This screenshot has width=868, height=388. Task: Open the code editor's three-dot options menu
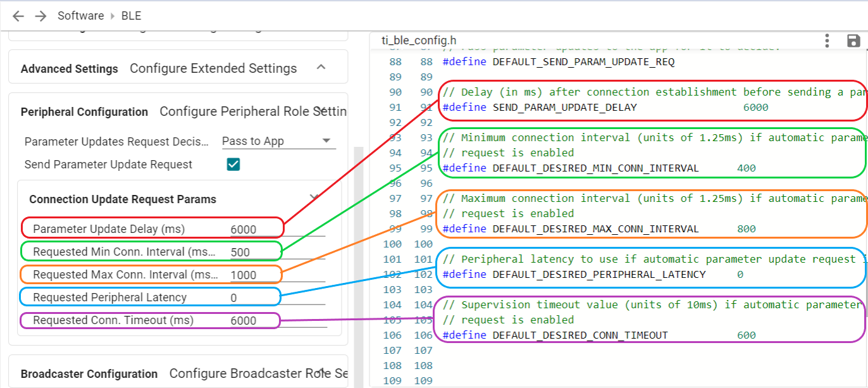click(x=827, y=40)
